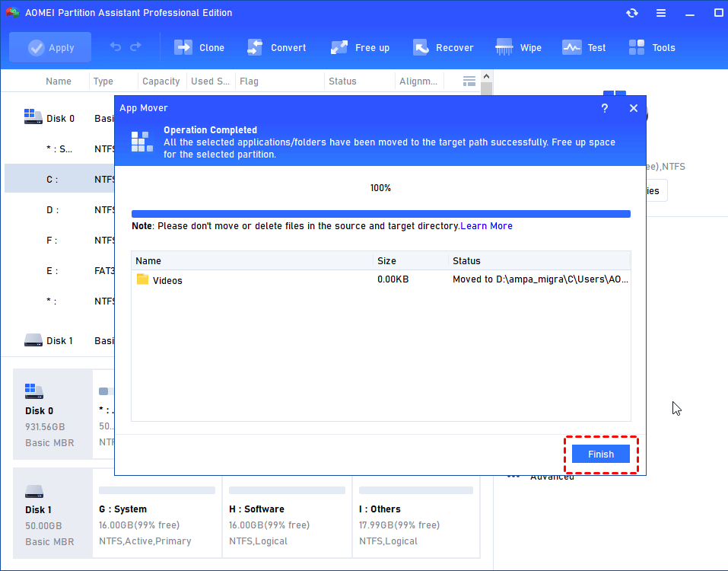Open the Convert menu
728x571 pixels.
coord(276,47)
